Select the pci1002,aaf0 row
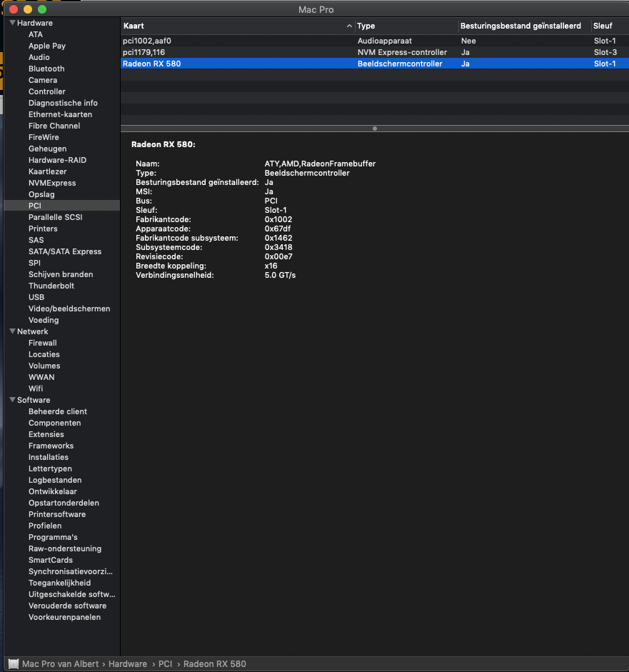629x672 pixels. (375, 41)
